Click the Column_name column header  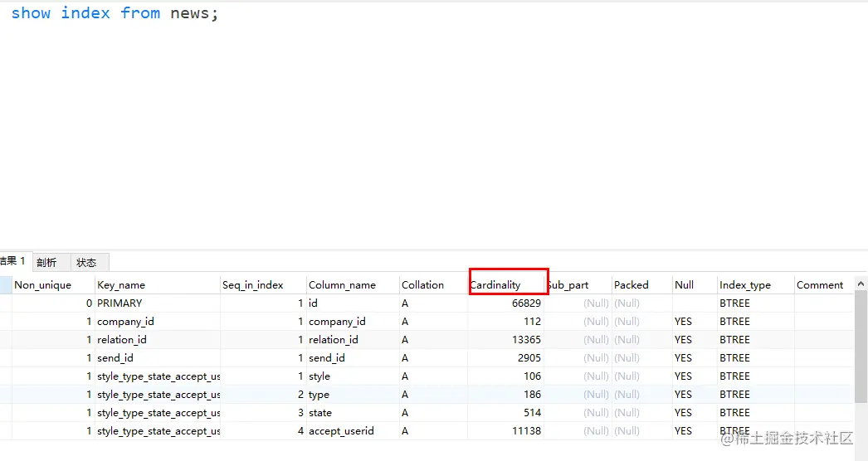(x=353, y=285)
